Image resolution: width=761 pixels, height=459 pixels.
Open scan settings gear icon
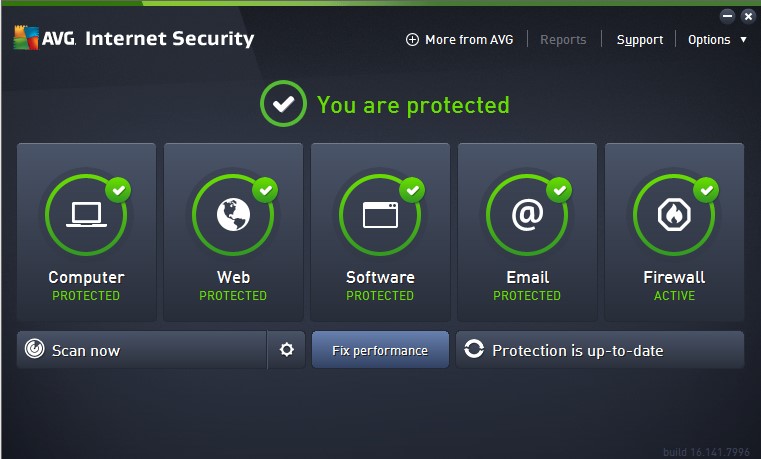287,350
